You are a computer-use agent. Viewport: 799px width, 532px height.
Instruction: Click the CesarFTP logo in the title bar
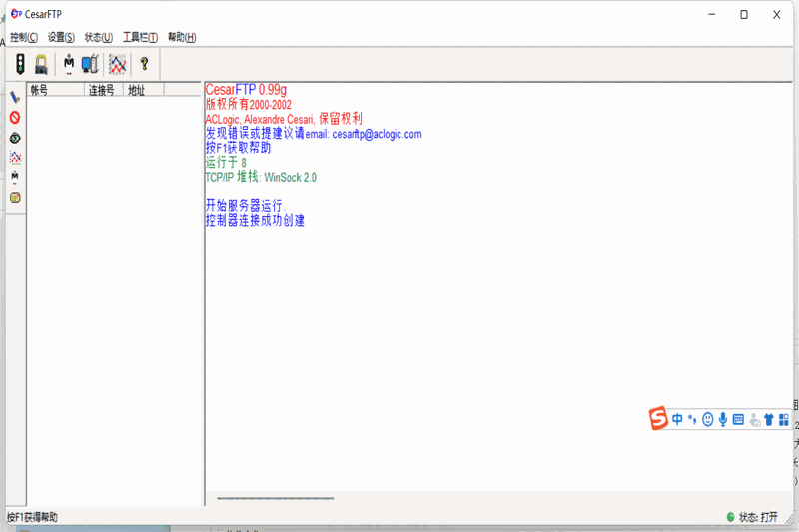coord(16,14)
